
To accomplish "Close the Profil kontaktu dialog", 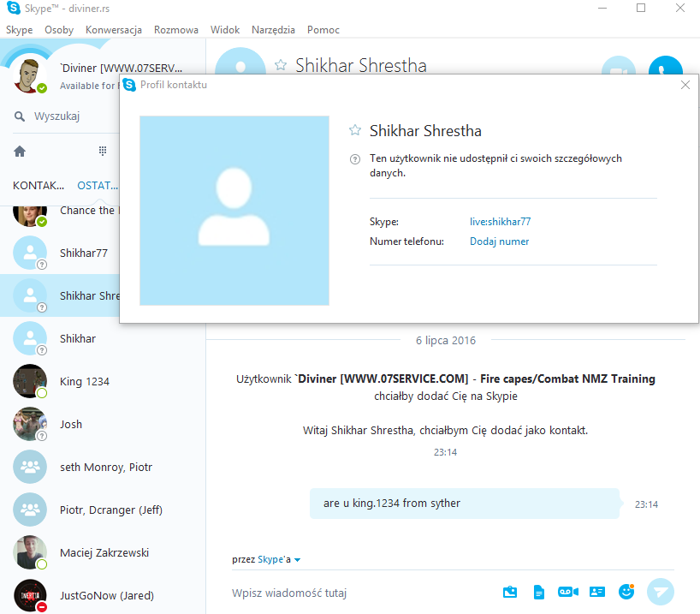I will (x=685, y=85).
